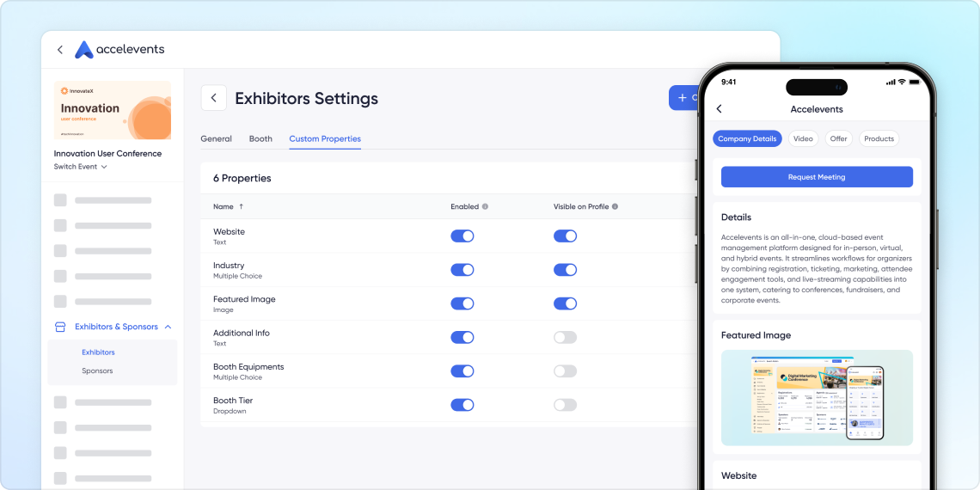This screenshot has width=980, height=490.
Task: Tap the Details heading on phone
Action: pos(736,217)
